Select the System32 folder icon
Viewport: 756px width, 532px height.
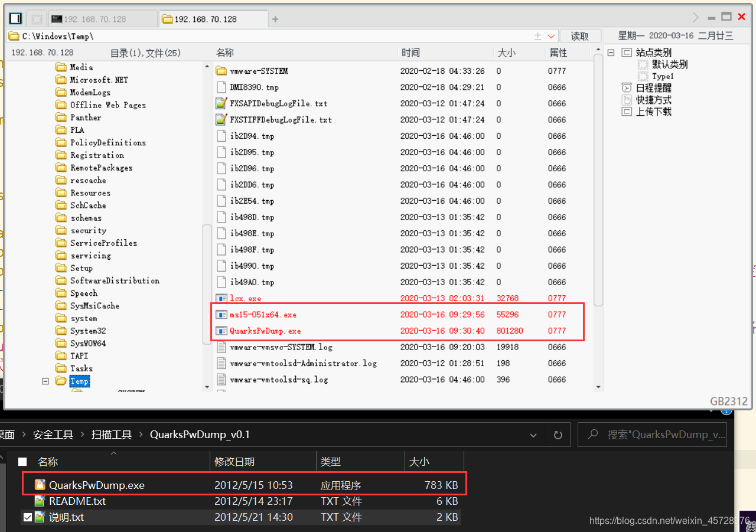pyautogui.click(x=61, y=331)
